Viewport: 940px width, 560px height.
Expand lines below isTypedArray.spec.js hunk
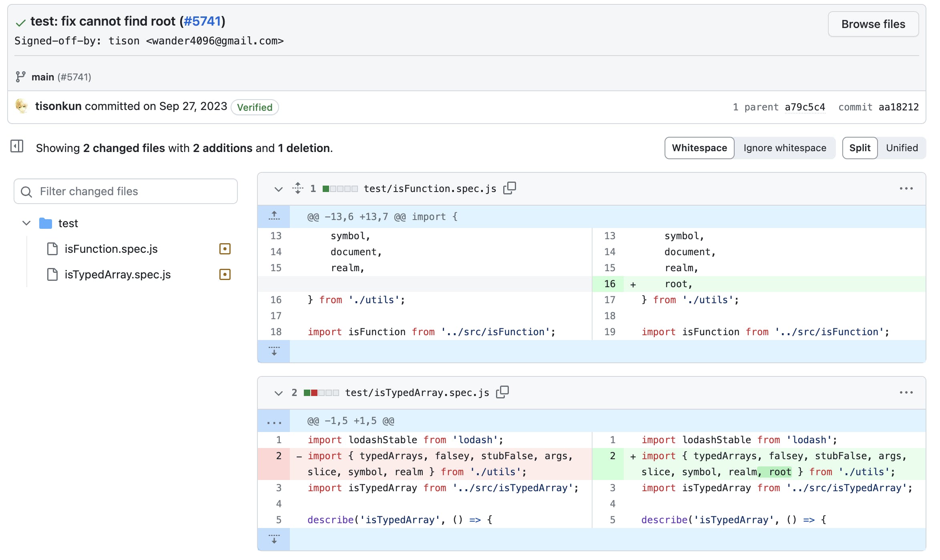coord(274,539)
